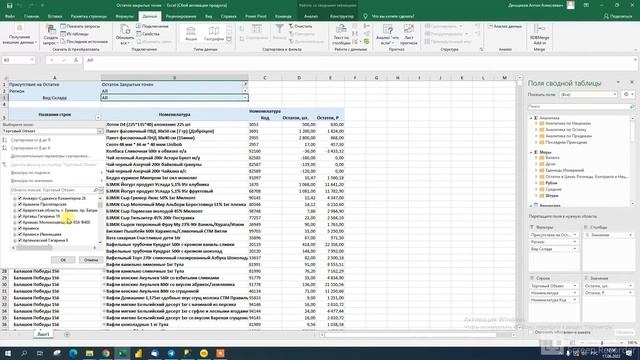Click Из таблицы in the ribbon
Viewport: 640px width, 360px height.
(75, 34)
